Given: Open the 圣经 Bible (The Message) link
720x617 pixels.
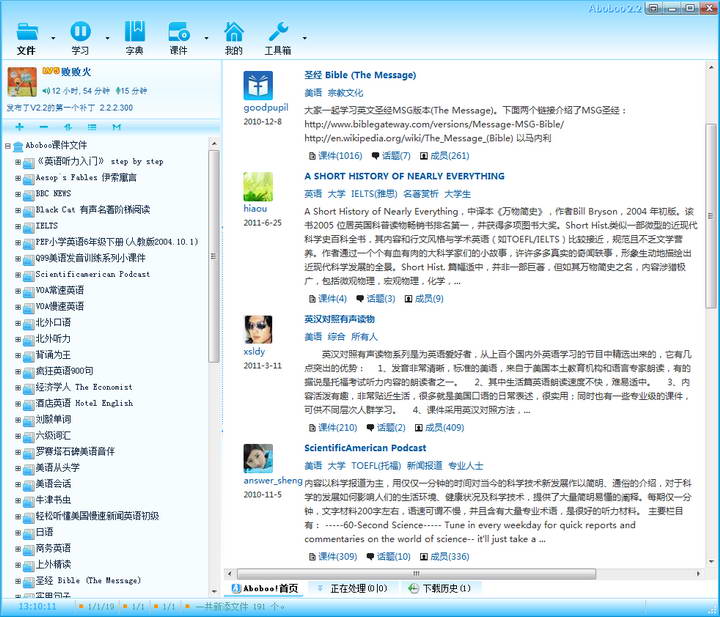Looking at the screenshot, I should [359, 75].
